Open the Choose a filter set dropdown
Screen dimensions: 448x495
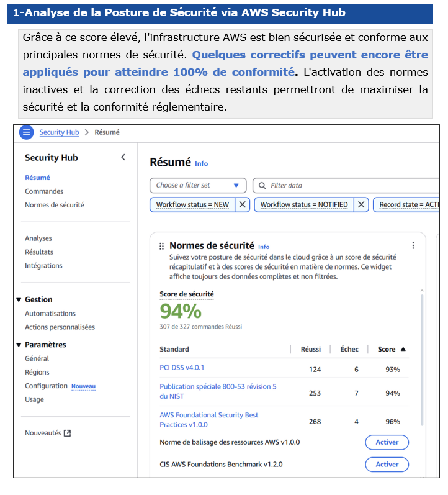click(x=198, y=185)
